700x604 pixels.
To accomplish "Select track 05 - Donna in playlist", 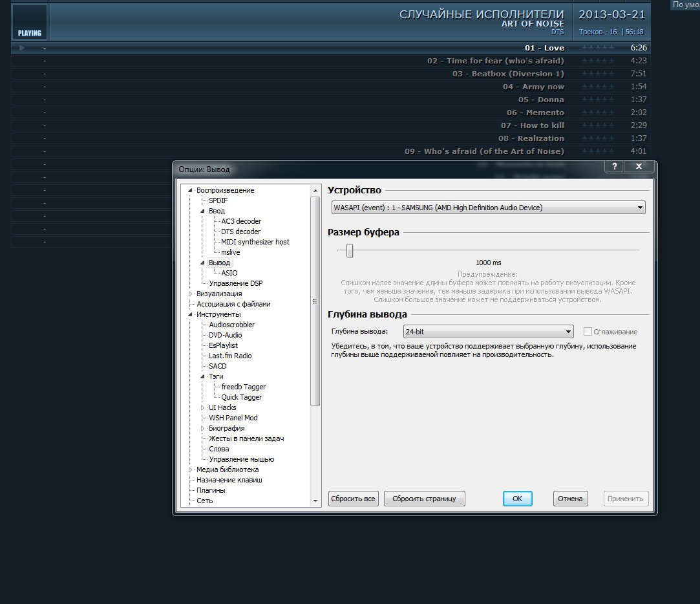I will click(542, 100).
